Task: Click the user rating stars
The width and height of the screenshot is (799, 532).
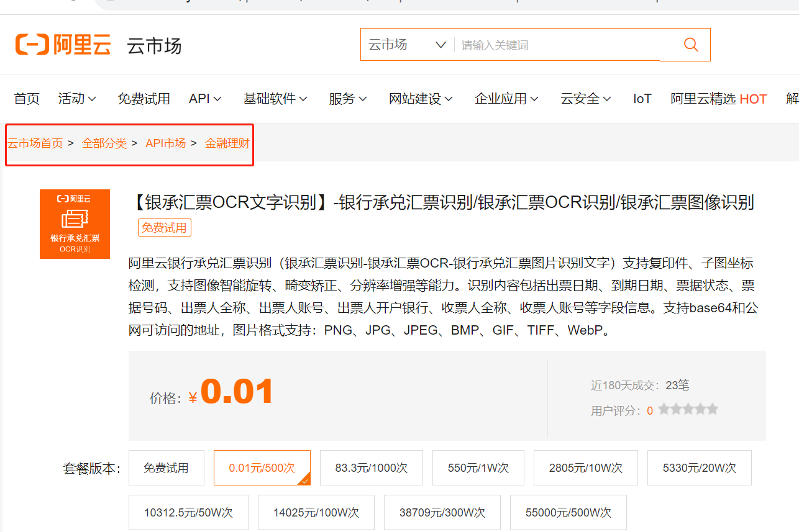Action: coord(688,410)
